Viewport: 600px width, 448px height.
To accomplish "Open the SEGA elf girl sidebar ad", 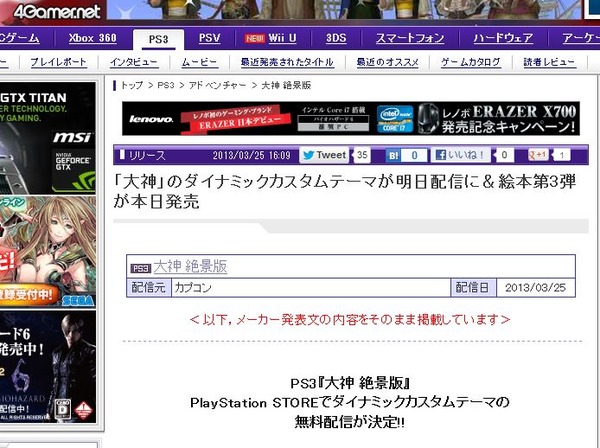I will pos(48,253).
